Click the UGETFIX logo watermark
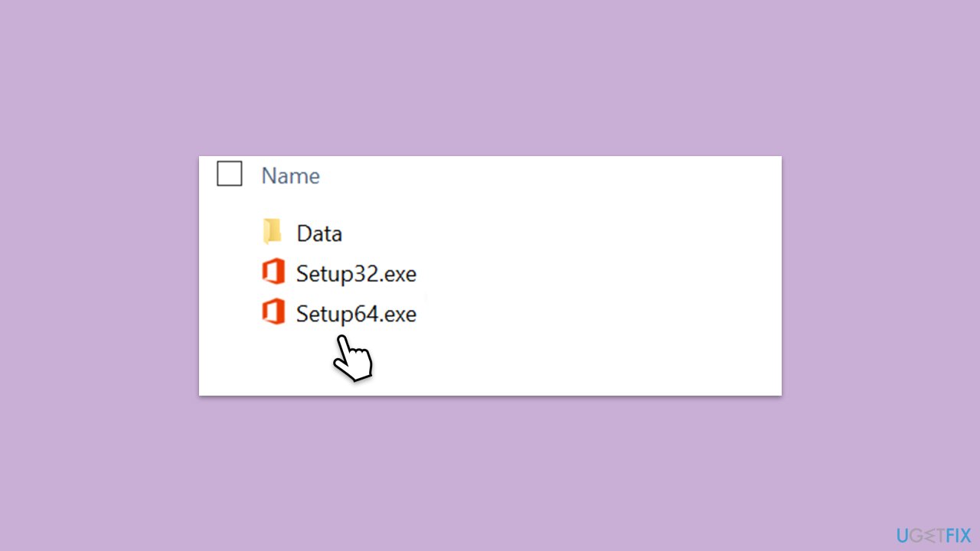980x551 pixels. tap(933, 534)
